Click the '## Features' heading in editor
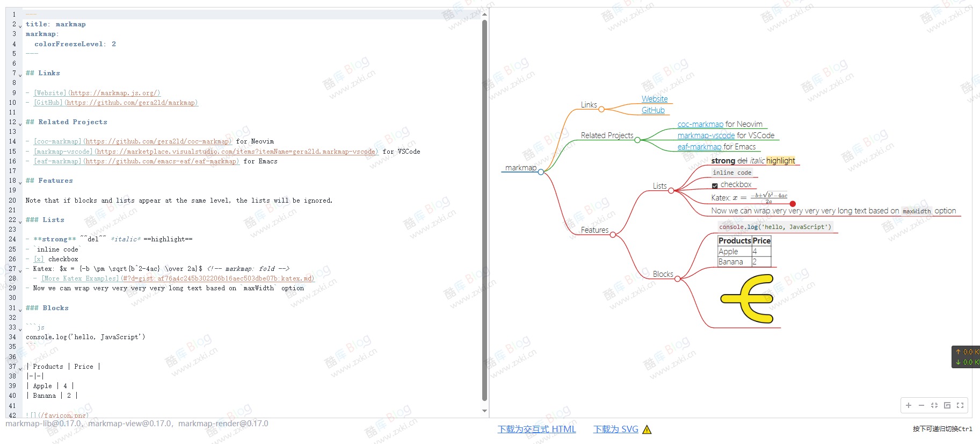This screenshot has height=444, width=980. [49, 181]
